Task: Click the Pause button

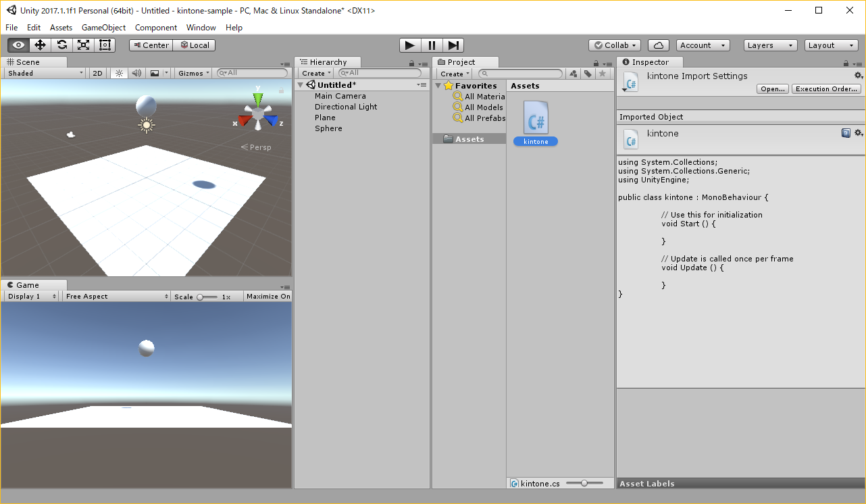Action: click(x=432, y=45)
